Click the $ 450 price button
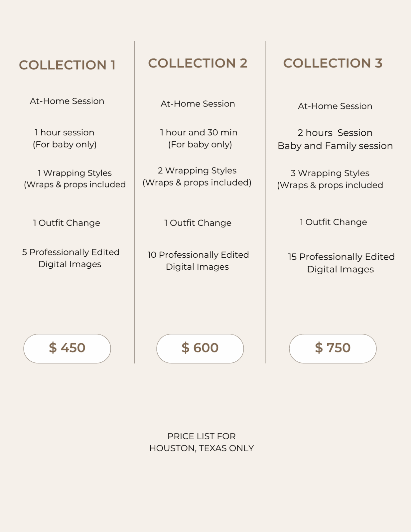The image size is (411, 532). (x=67, y=348)
